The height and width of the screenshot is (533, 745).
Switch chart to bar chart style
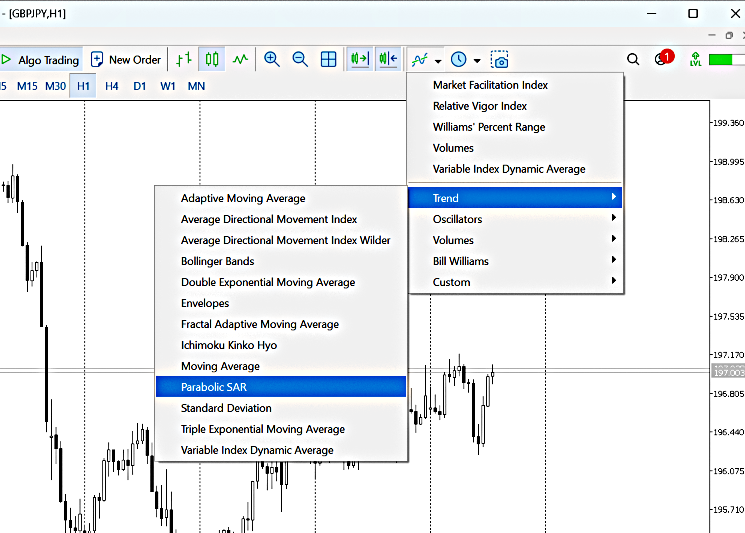[x=184, y=59]
